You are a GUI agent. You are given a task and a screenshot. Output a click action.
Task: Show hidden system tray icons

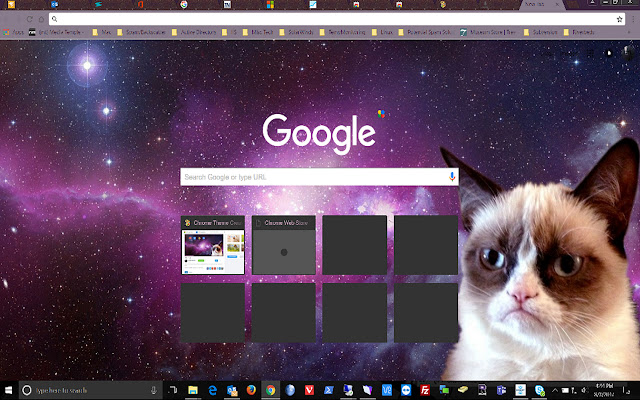tap(554, 391)
